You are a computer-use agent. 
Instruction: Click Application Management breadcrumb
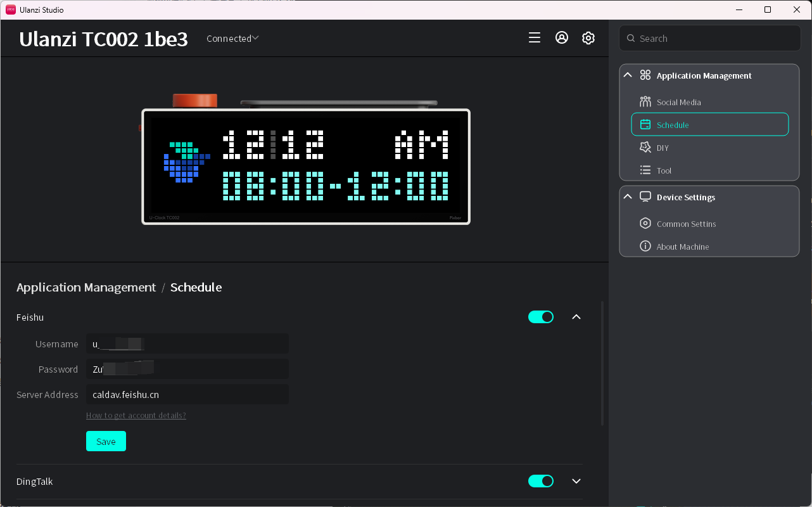point(86,288)
